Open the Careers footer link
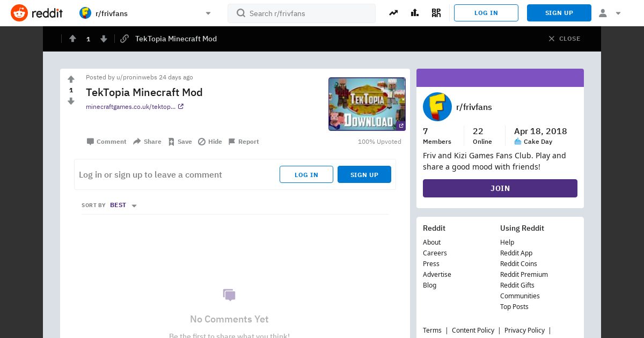Viewport: 644px width, 338px height. tap(435, 253)
